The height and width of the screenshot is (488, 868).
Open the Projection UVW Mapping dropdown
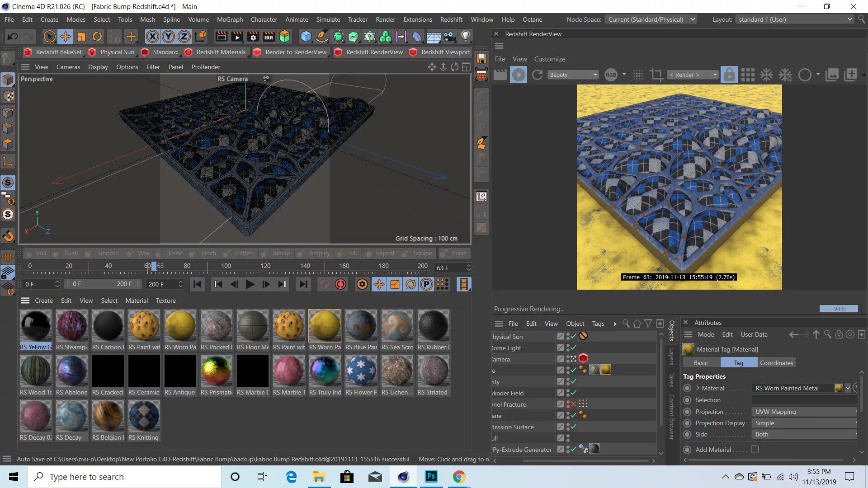[x=805, y=412]
